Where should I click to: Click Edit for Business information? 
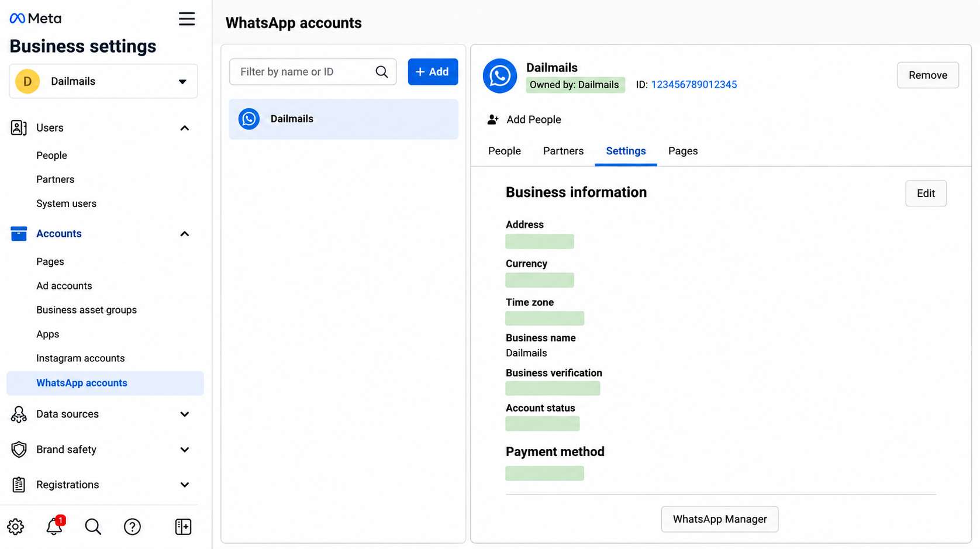pyautogui.click(x=926, y=194)
